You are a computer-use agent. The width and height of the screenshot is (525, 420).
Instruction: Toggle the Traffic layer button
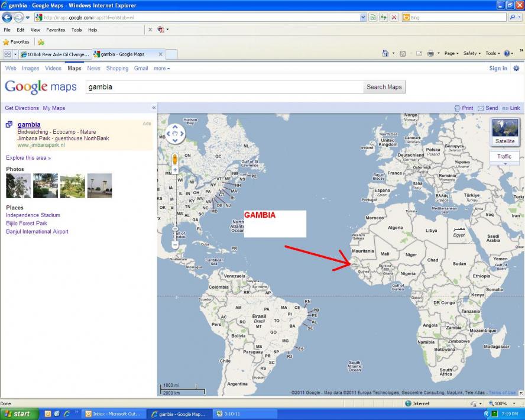tap(504, 156)
